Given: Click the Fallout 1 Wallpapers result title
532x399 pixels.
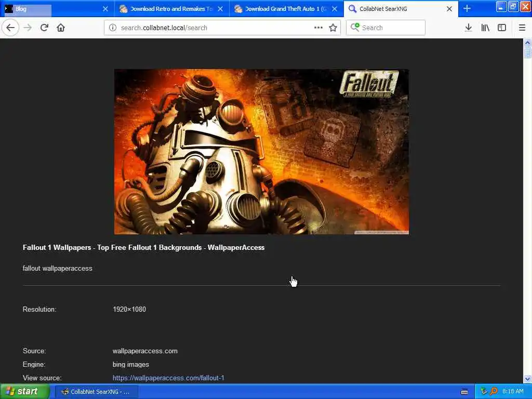Looking at the screenshot, I should (143, 248).
